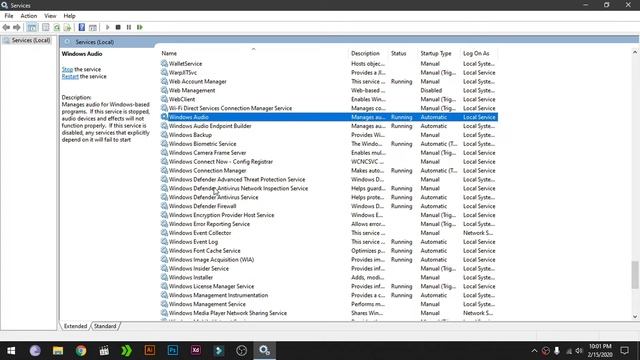640x360 pixels.
Task: Click the Restart Service icon
Action: coord(140,27)
